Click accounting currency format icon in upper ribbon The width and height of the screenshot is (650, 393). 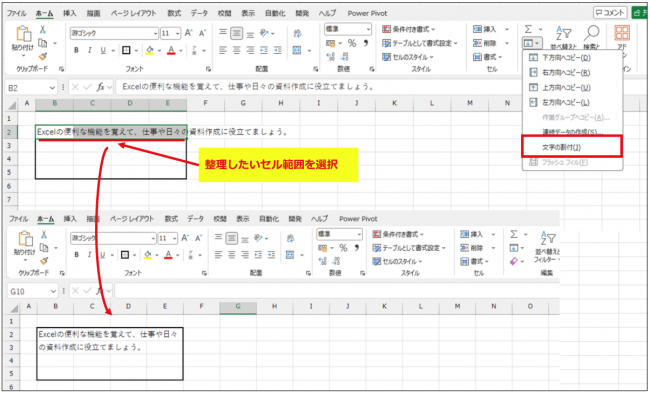tap(330, 43)
